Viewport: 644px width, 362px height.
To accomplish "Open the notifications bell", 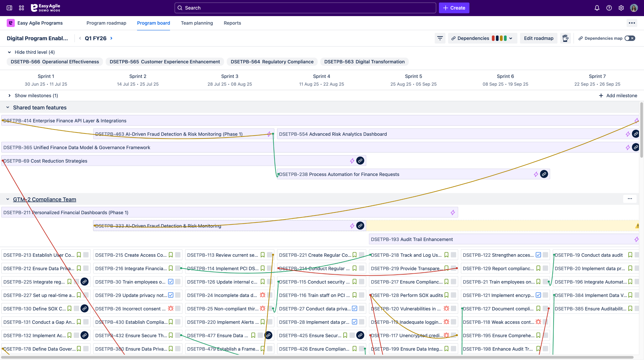I will tap(597, 8).
